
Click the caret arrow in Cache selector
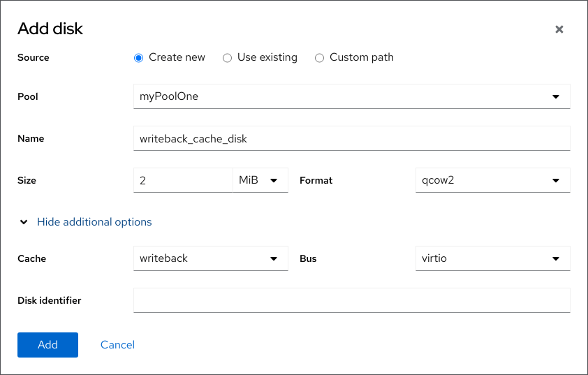(274, 258)
